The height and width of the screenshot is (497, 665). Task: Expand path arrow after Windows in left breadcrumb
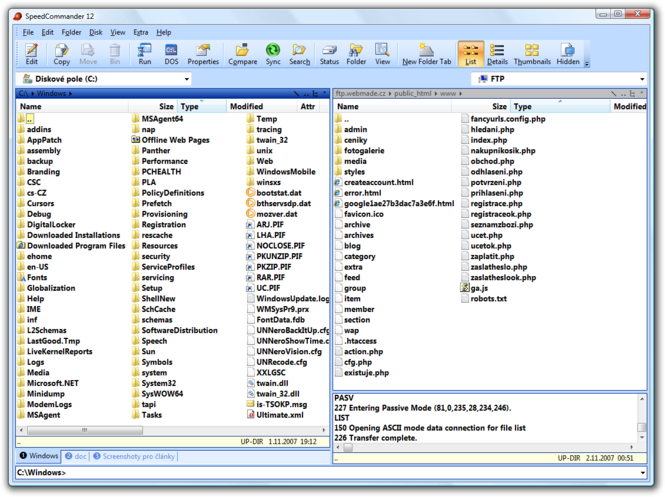click(70, 93)
